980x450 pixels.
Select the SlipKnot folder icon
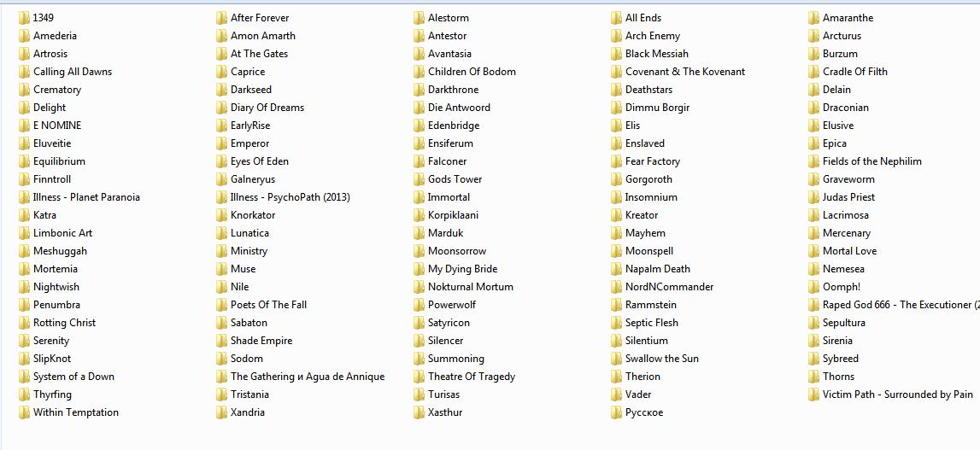coord(25,359)
